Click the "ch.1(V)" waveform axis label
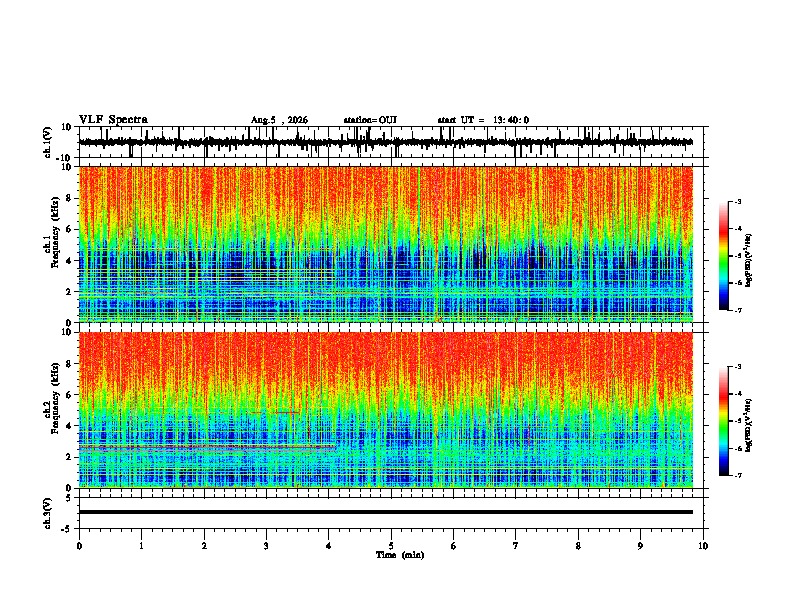The height and width of the screenshot is (612, 792). coord(48,142)
